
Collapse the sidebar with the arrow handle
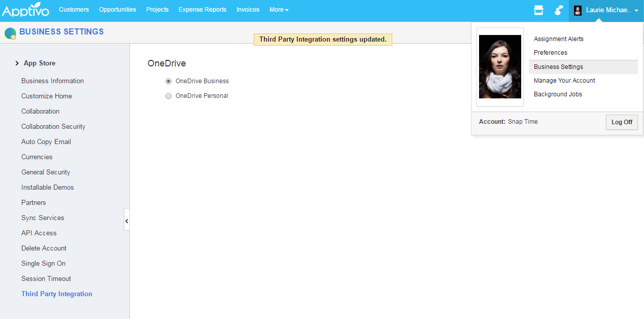point(127,221)
